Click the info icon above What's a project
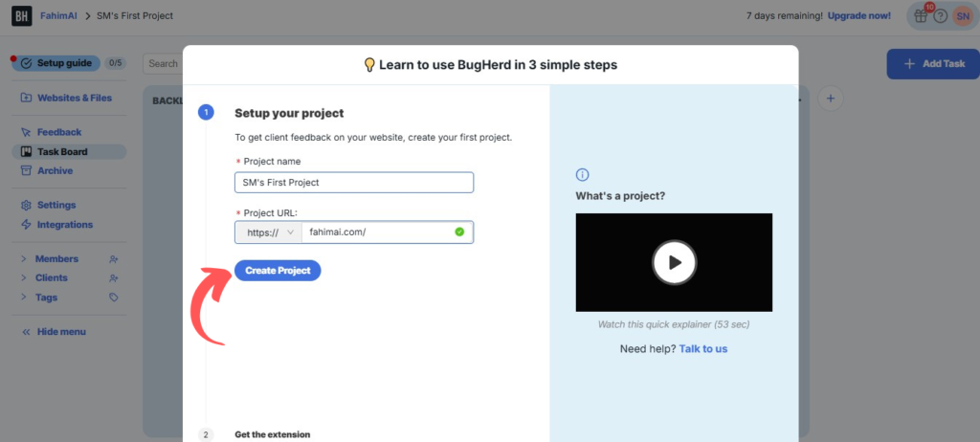This screenshot has height=442, width=980. click(582, 175)
